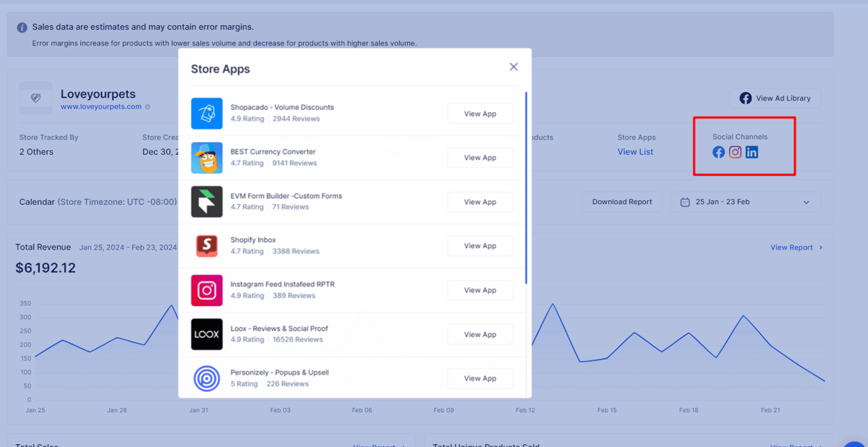View App for Shopacado - Volume Discounts

coord(480,114)
